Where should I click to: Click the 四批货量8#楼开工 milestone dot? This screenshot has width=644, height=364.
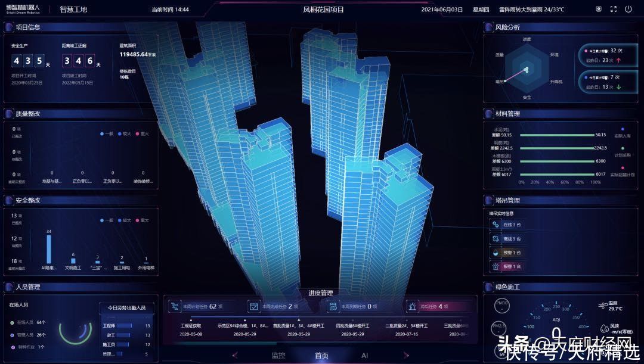click(352, 320)
